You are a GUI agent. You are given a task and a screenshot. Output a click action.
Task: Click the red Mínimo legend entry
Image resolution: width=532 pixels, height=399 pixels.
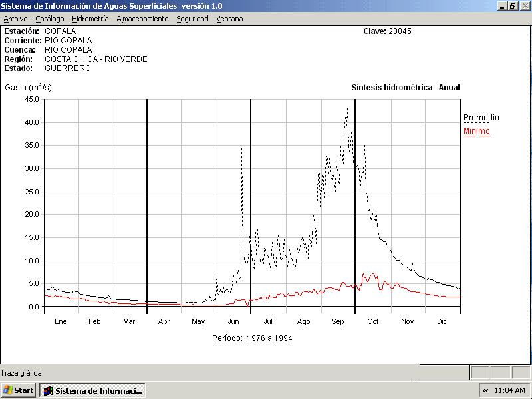click(476, 131)
